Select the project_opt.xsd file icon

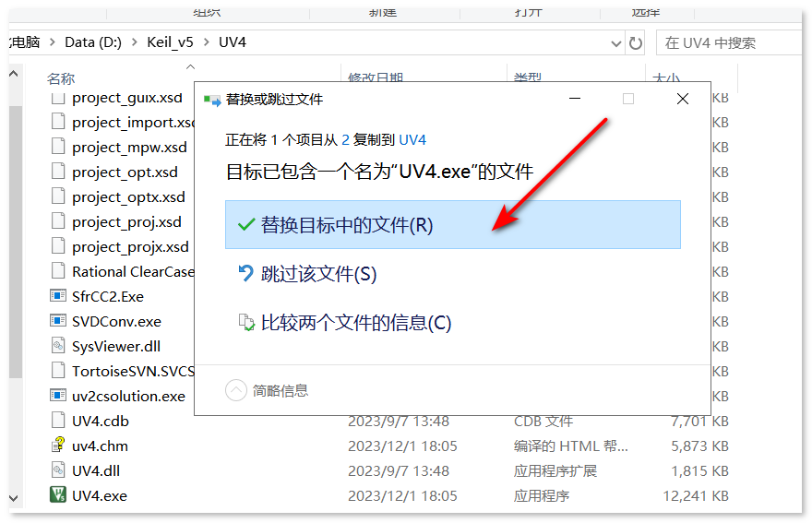point(58,172)
